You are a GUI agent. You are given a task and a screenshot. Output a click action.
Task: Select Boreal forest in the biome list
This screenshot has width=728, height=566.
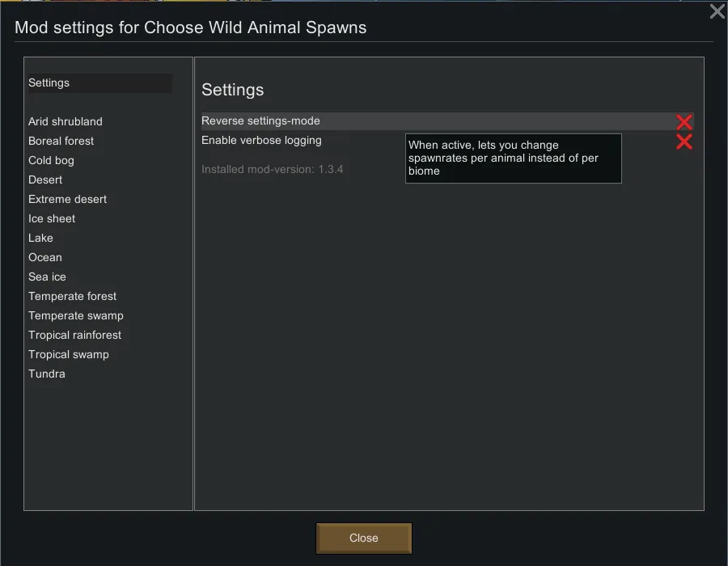point(61,141)
